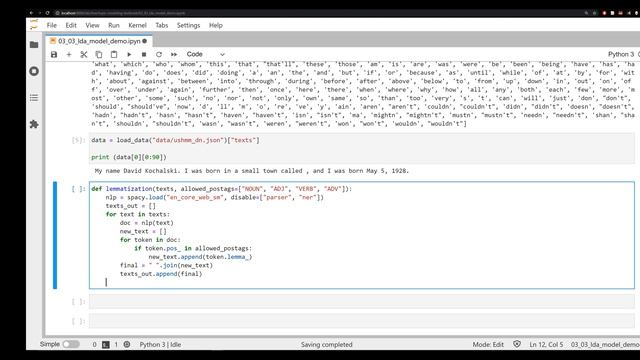Restart the kernel with the circular arrow
Viewport: 640px width, 360px height.
click(159, 54)
